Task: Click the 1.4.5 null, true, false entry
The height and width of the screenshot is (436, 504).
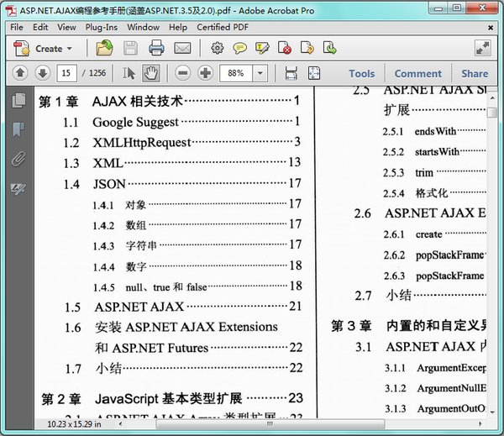Action: click(197, 286)
